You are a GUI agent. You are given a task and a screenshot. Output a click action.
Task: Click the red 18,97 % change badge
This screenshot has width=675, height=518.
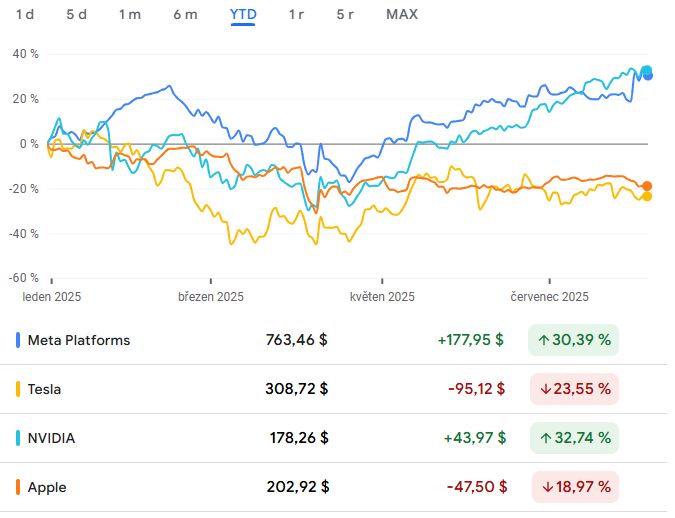(x=576, y=487)
